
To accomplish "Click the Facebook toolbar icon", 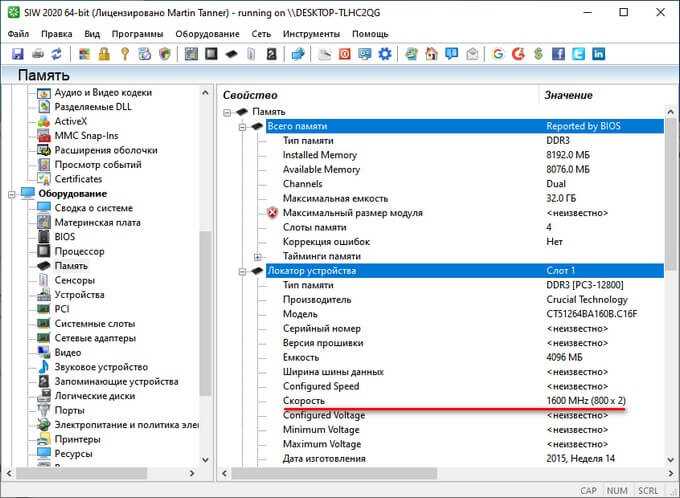I will click(559, 54).
